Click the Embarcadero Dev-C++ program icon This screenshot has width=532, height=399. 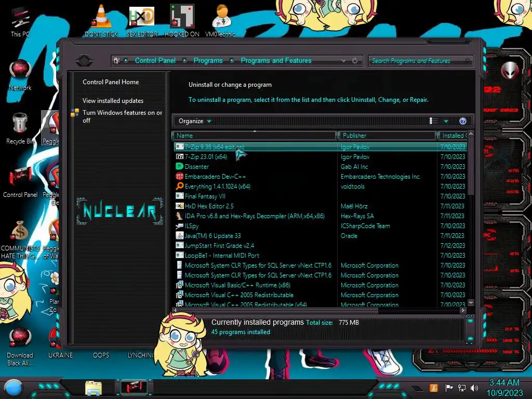tap(179, 177)
